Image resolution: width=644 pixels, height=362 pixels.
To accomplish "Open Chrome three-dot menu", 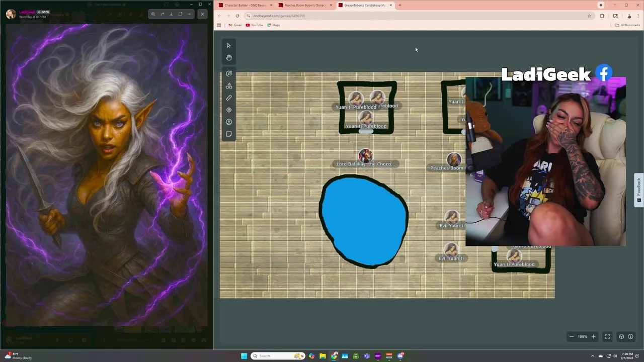I will click(x=638, y=16).
